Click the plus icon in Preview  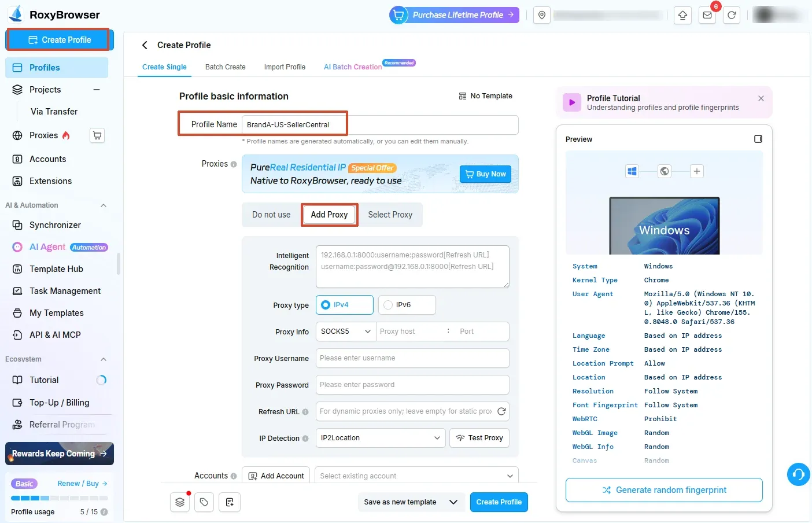pyautogui.click(x=697, y=171)
